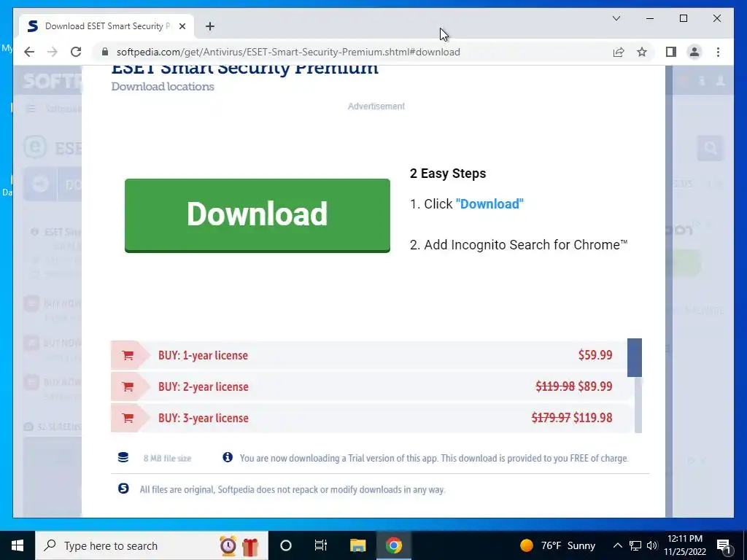Image resolution: width=747 pixels, height=560 pixels.
Task: Click the $59.99 price
Action: 595,355
